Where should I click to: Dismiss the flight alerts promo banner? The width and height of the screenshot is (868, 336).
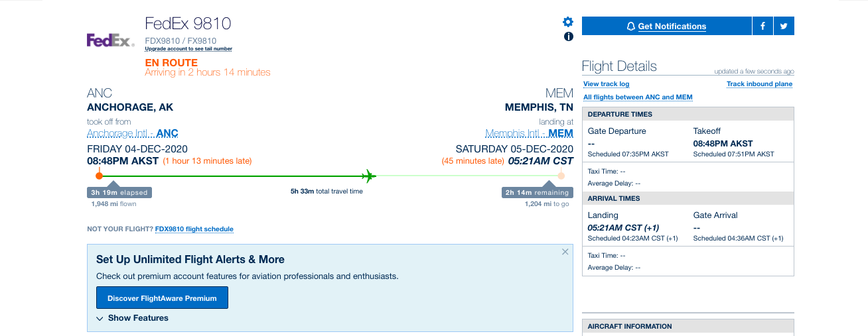click(565, 252)
